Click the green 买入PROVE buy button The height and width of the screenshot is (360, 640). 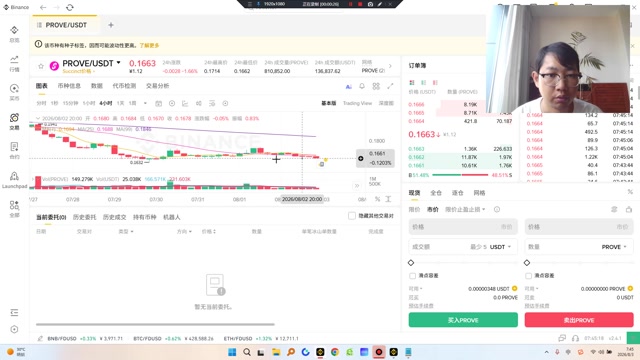463,320
